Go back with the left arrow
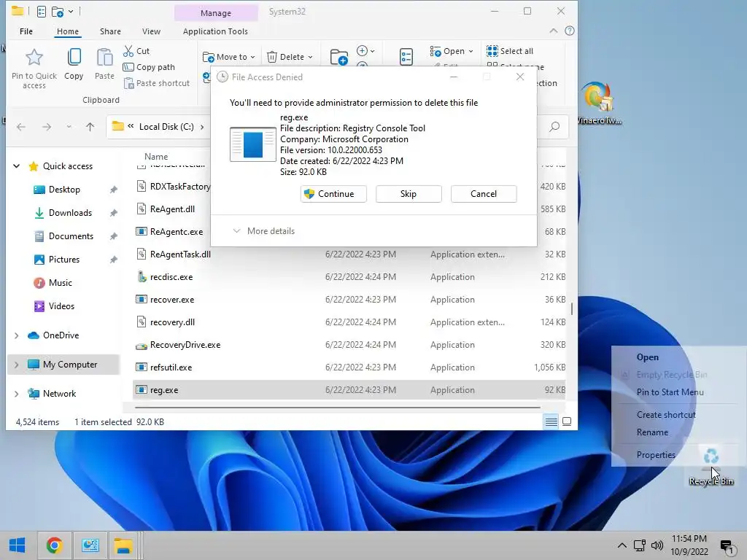 [x=21, y=127]
